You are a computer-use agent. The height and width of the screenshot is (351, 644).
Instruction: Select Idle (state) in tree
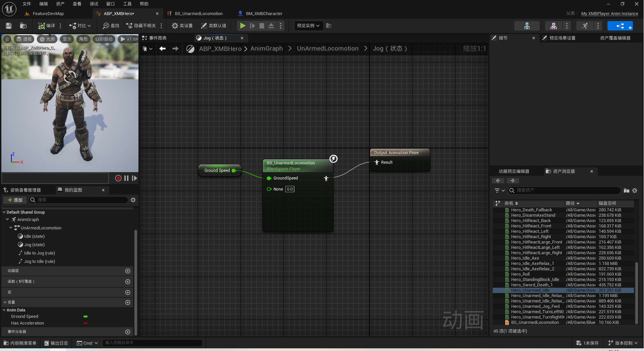pyautogui.click(x=34, y=236)
